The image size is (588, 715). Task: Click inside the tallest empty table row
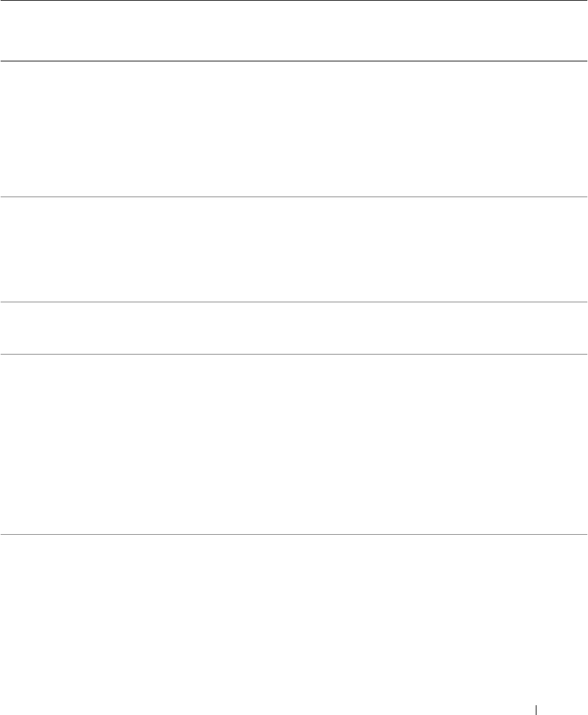coord(294,445)
